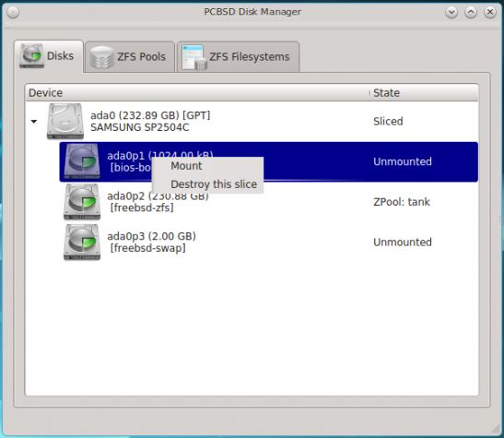This screenshot has height=438, width=504.
Task: Select the Disks tab label
Action: click(x=60, y=56)
